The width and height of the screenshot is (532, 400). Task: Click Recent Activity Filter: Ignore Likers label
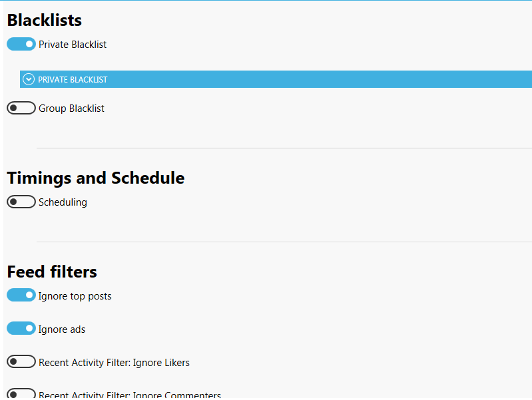(114, 363)
